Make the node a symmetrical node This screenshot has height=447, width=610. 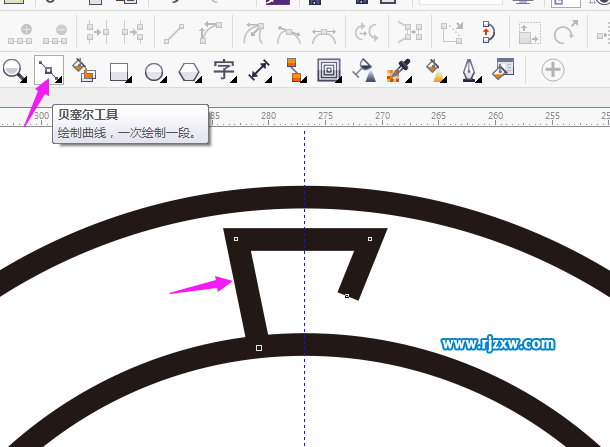tap(324, 35)
